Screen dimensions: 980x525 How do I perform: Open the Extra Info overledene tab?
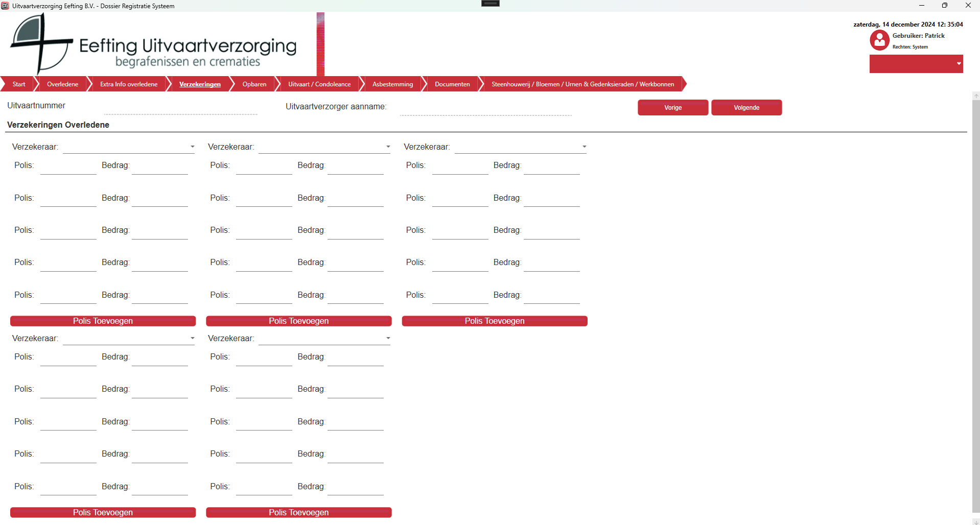point(129,84)
